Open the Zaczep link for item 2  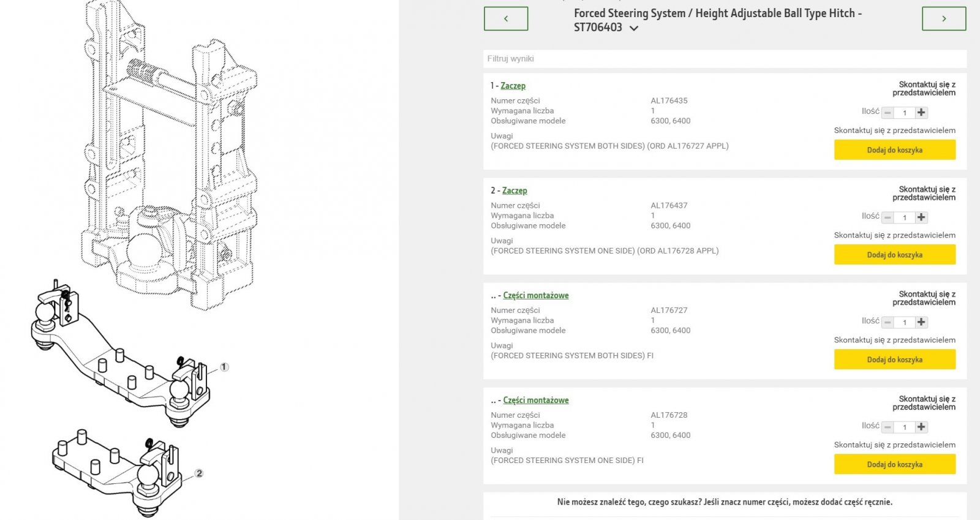pyautogui.click(x=514, y=190)
